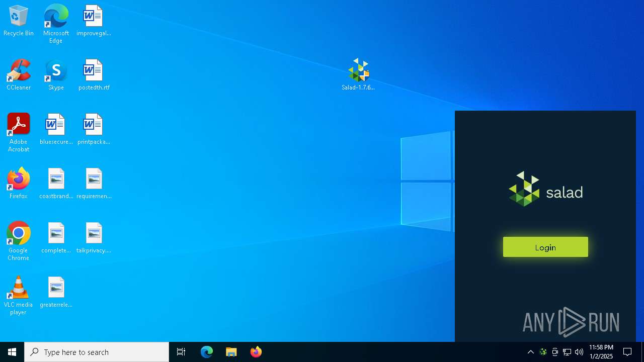Click the Salad logo in the app window
Viewport: 644px width, 362px height.
tap(545, 189)
